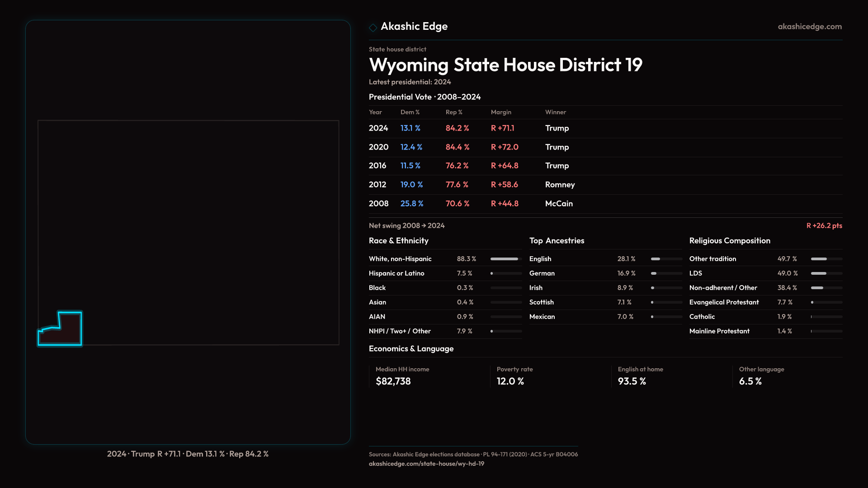Click the Median HH income card

point(402,376)
